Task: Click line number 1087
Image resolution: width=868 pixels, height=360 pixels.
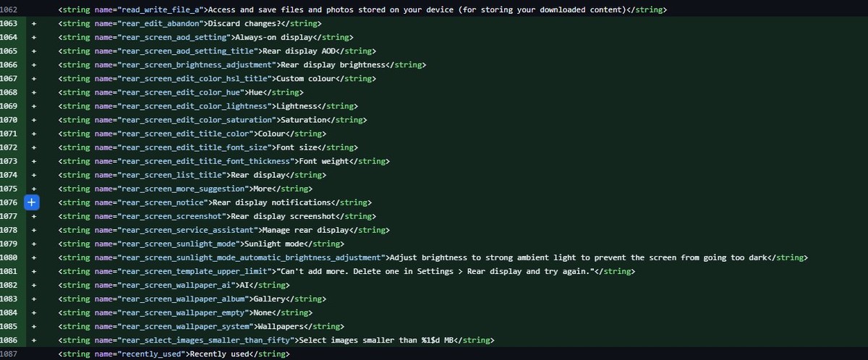Action: (x=9, y=353)
